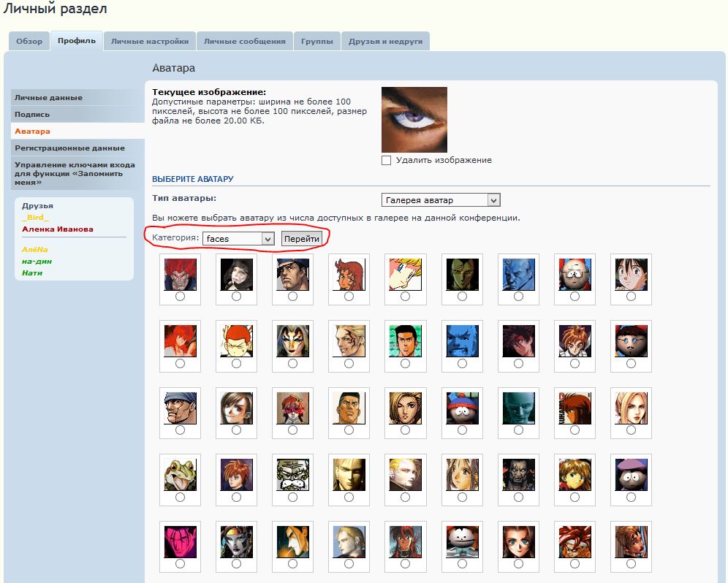Click the green-skinned dark face avatar
The image size is (728, 583).
click(462, 274)
